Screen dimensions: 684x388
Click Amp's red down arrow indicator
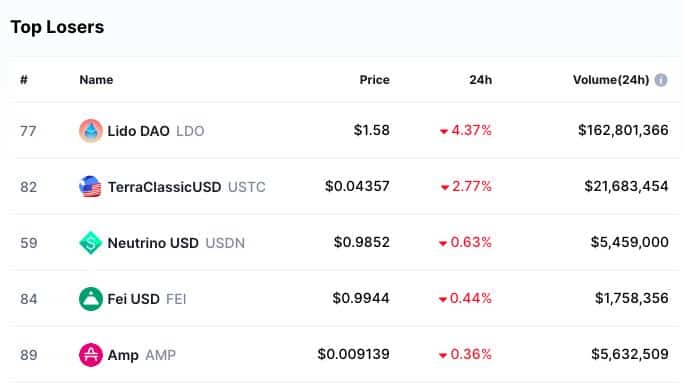click(443, 355)
